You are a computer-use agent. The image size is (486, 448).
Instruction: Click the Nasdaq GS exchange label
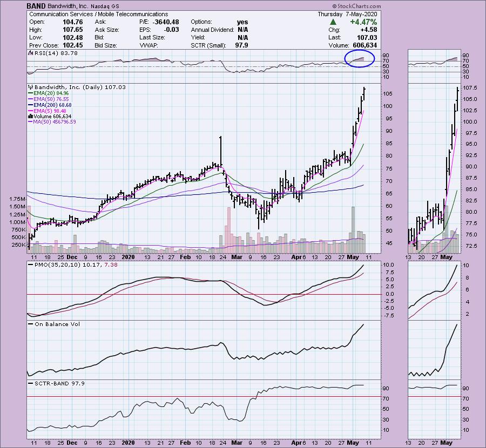point(105,6)
